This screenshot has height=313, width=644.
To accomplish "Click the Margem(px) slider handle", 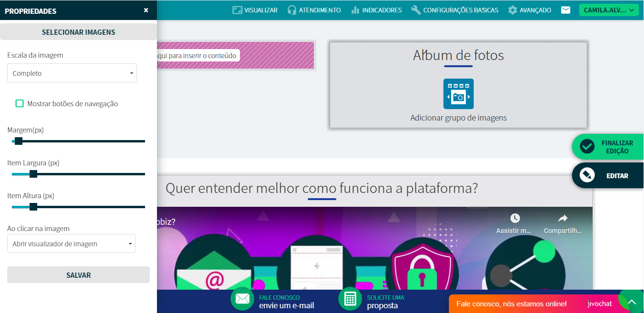I will click(x=19, y=141).
